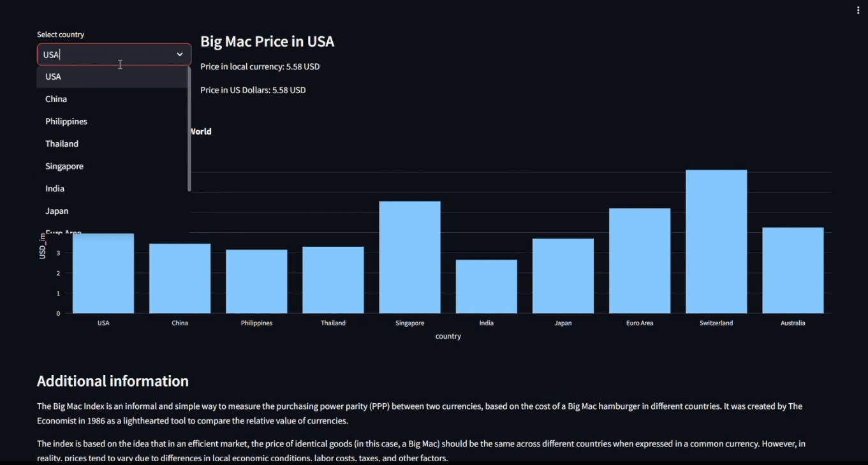Viewport: 868px width, 465px height.
Task: Click the Euro Area chart bar
Action: pos(640,261)
